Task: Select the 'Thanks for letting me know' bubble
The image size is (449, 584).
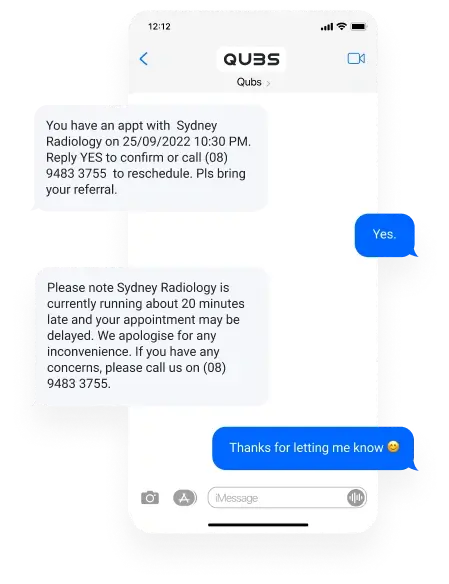Action: [x=314, y=448]
